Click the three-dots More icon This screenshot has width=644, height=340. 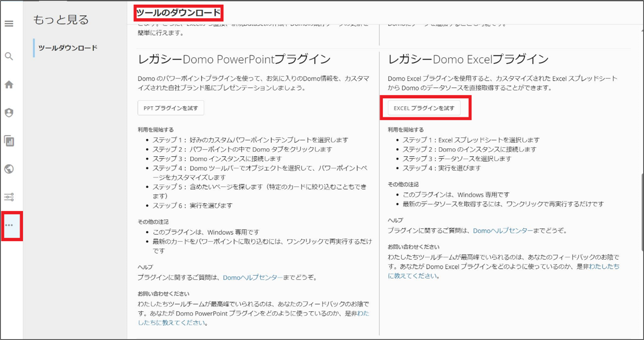(9, 225)
